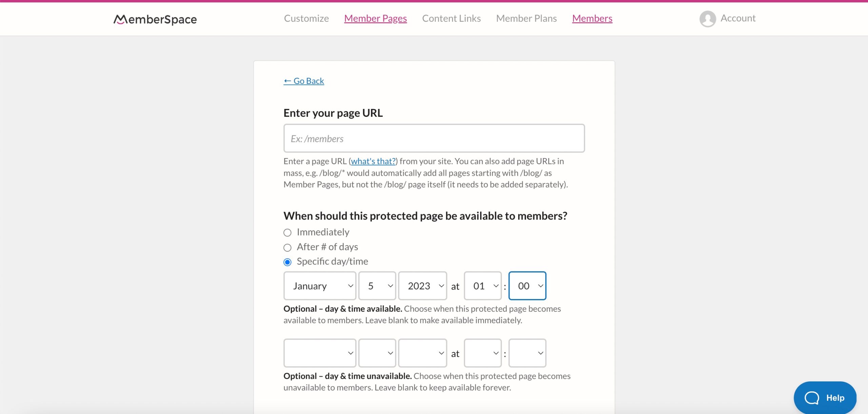Click the page URL input field
This screenshot has width=868, height=414.
[x=434, y=138]
